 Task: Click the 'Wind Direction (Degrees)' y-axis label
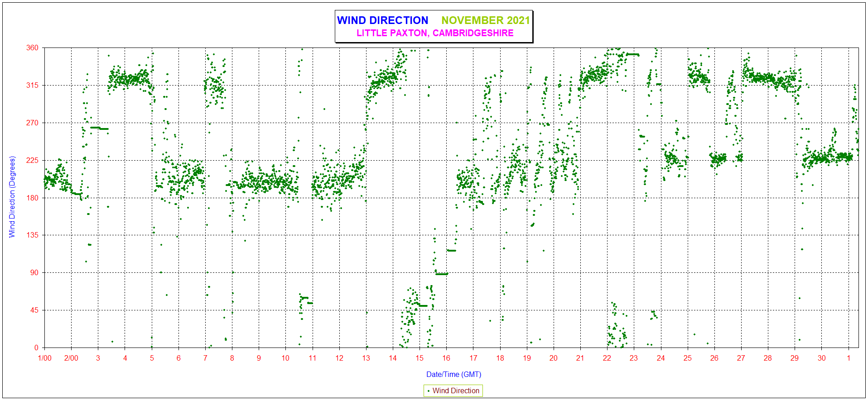(12, 197)
